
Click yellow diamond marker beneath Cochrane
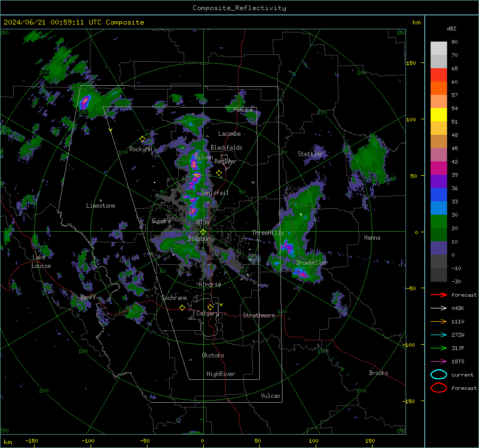click(182, 307)
